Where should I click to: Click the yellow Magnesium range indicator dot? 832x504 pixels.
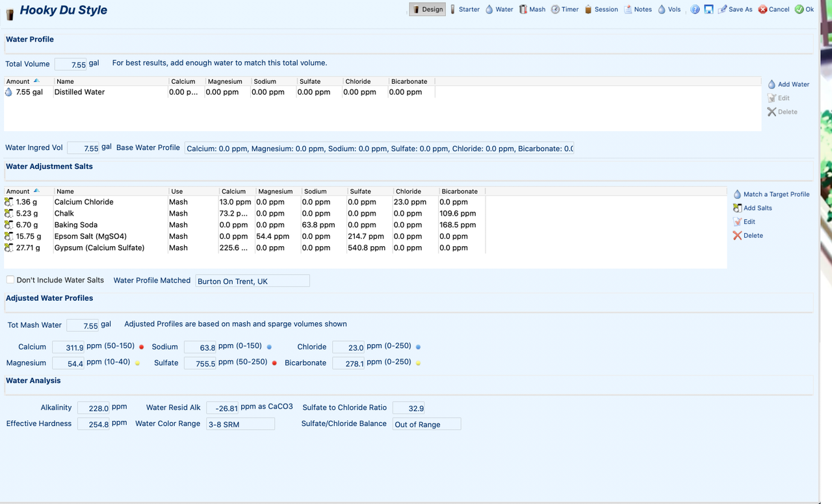[137, 363]
